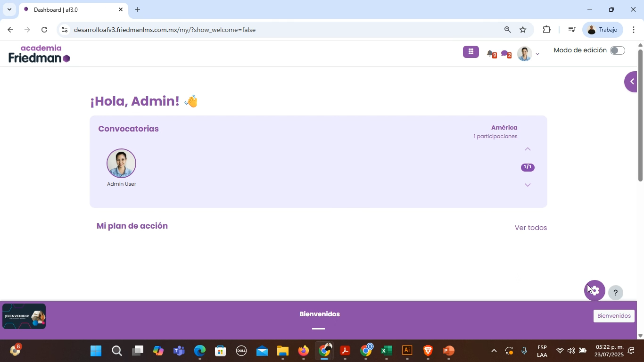Open Microsoft Edge from taskbar
This screenshot has width=644, height=362.
(x=199, y=351)
